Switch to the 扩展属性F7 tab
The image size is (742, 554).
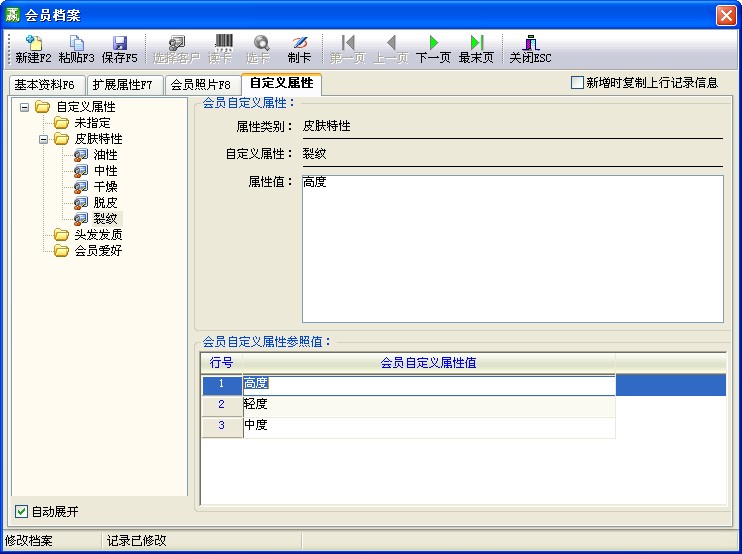tap(122, 85)
